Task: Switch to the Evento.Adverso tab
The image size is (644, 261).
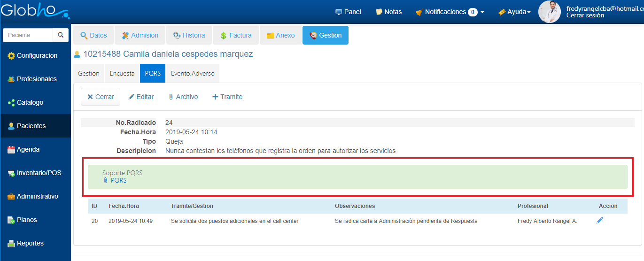Action: tap(193, 73)
